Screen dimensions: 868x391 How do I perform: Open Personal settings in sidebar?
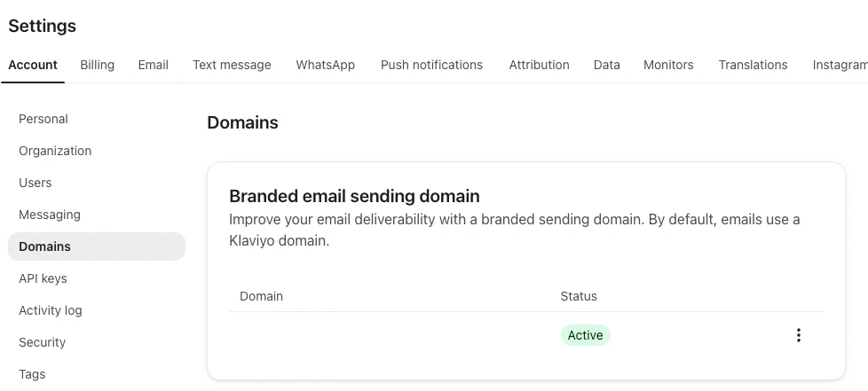click(x=43, y=119)
